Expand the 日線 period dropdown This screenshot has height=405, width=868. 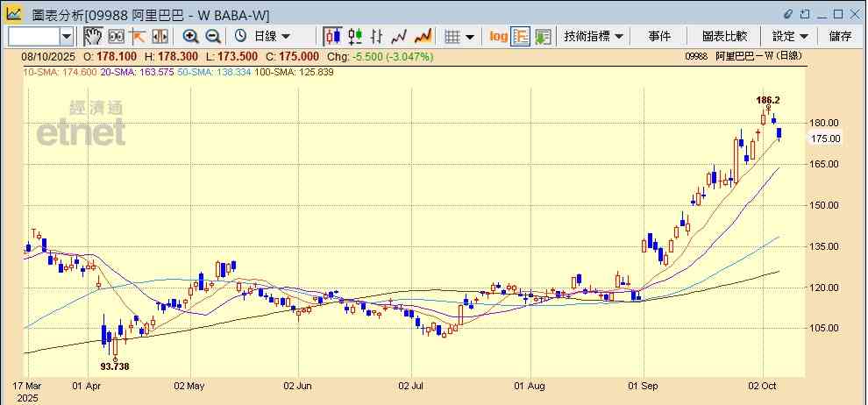coord(263,36)
